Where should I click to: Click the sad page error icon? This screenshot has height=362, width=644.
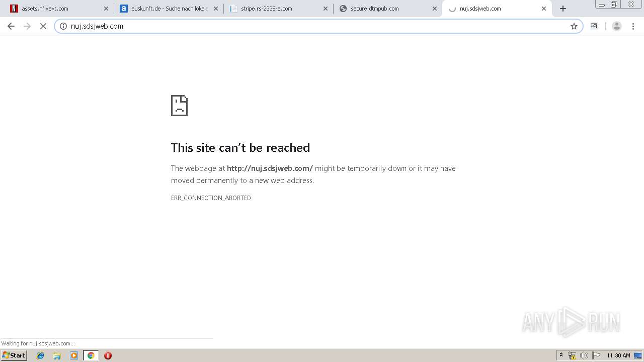click(x=179, y=106)
